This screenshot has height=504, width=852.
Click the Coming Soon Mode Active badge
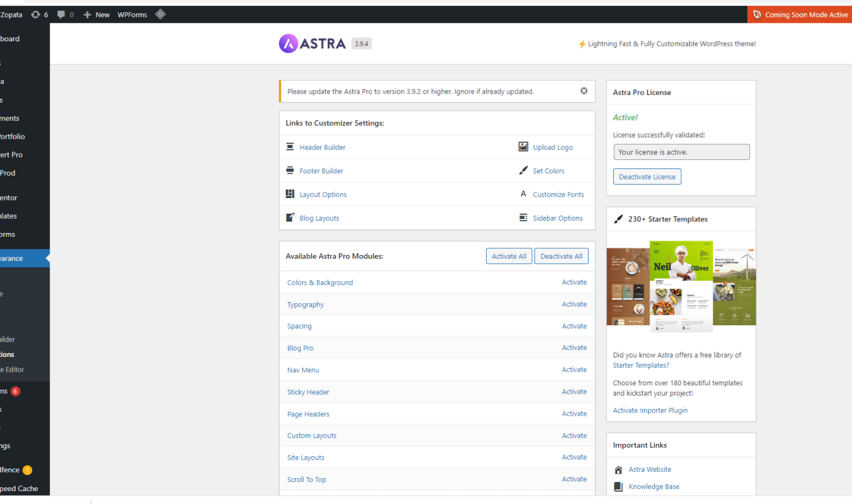pos(800,15)
